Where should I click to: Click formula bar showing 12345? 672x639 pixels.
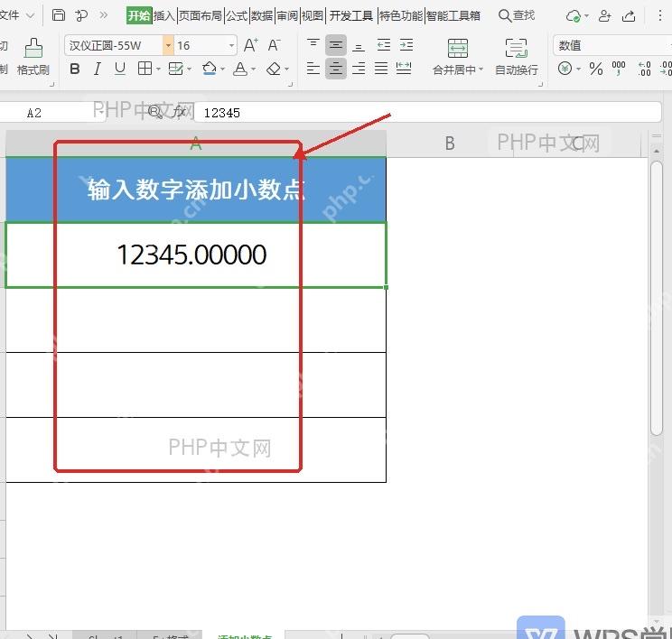(428, 113)
